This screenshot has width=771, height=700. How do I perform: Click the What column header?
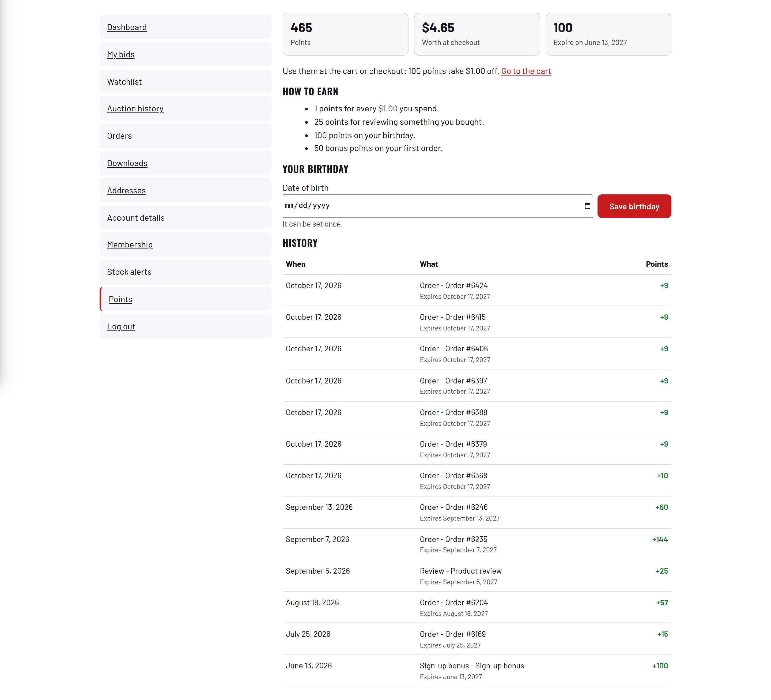(429, 264)
